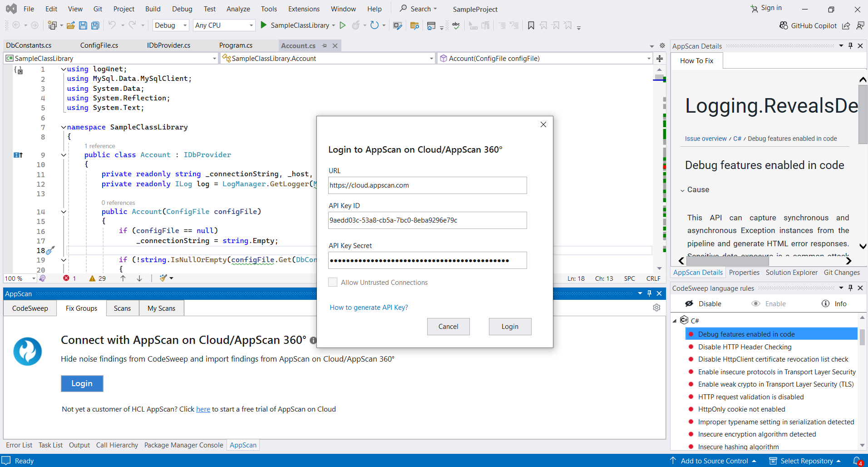Screen dimensions: 868x467
Task: Click the Find in Files folder-search icon
Action: click(414, 26)
